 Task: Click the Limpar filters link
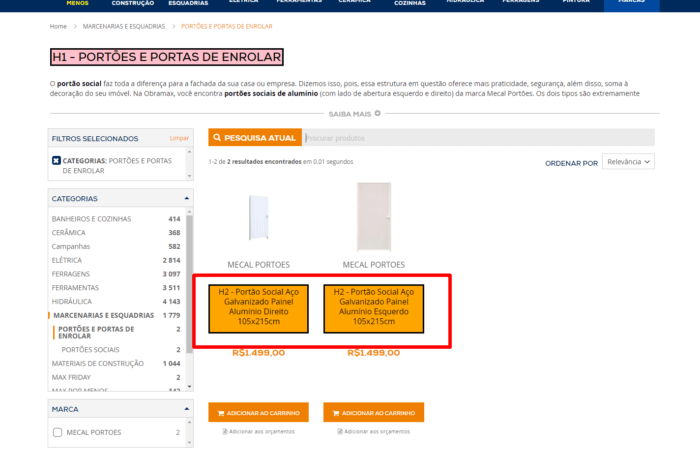pyautogui.click(x=179, y=138)
